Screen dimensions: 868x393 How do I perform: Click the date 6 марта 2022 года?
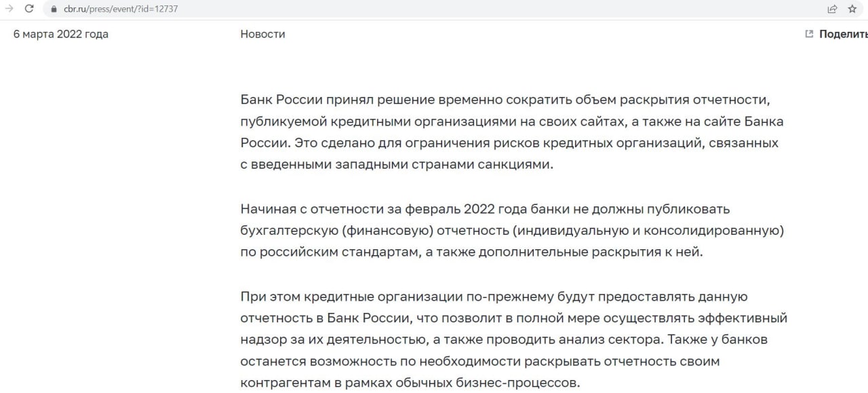click(61, 34)
